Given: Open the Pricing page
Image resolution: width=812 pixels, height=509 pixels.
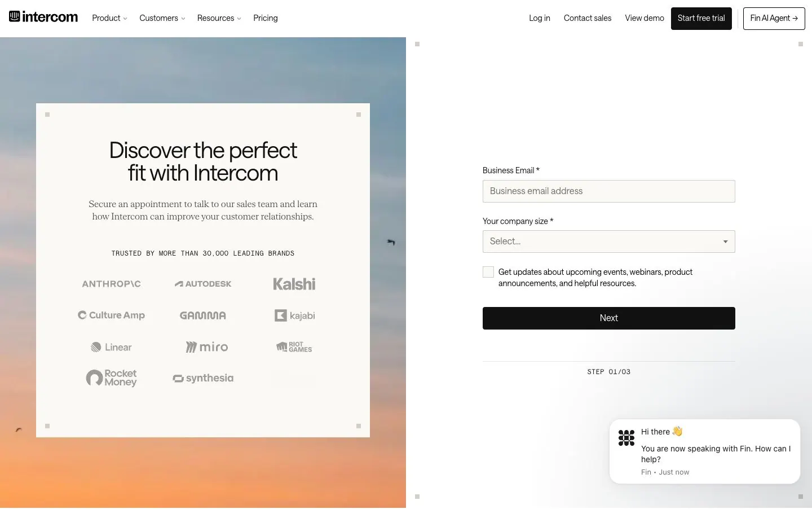Looking at the screenshot, I should tap(266, 18).
